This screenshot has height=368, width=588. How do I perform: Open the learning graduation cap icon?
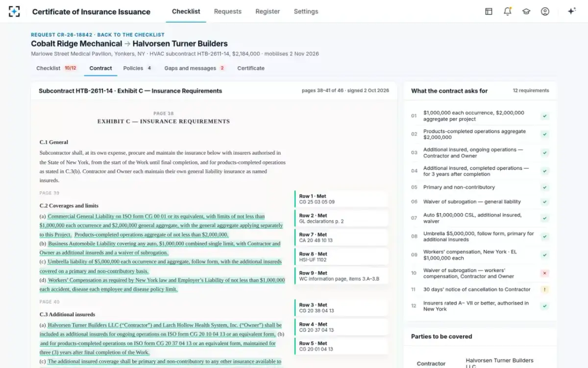click(526, 11)
